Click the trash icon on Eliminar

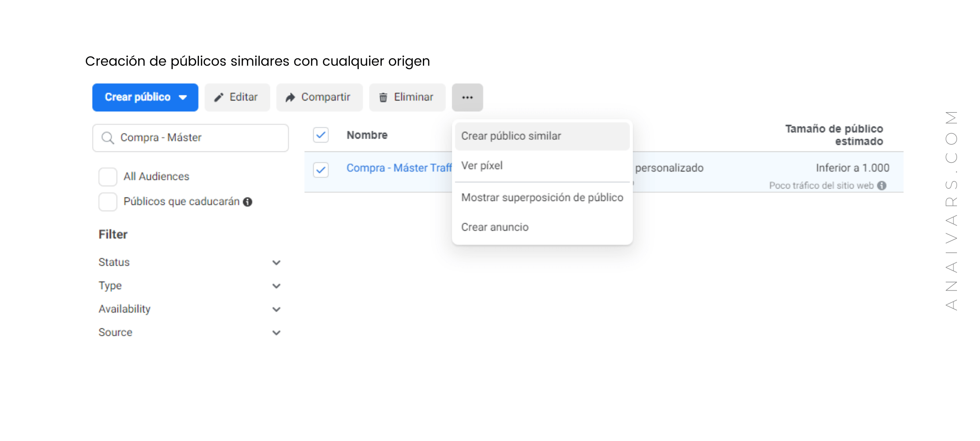pos(383,98)
